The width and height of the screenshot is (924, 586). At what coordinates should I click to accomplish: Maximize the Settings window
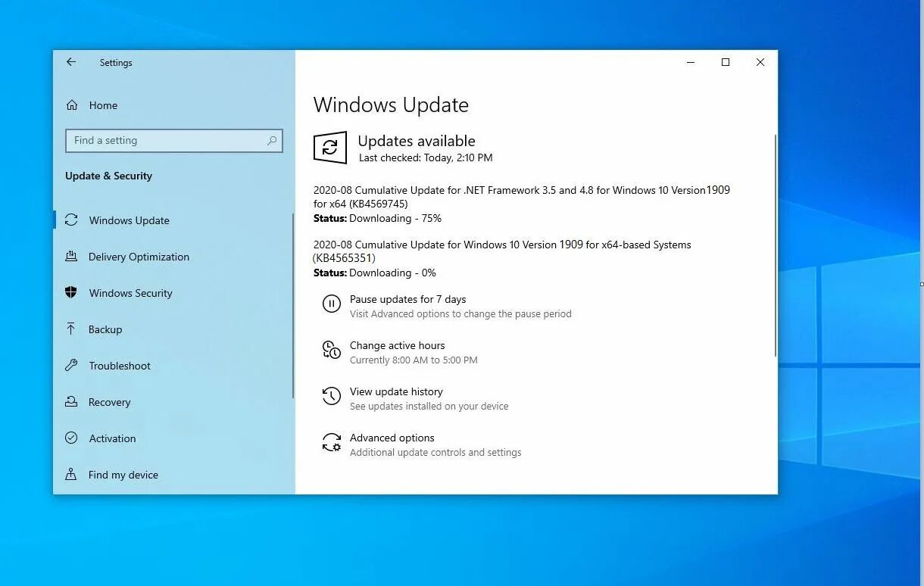tap(726, 62)
